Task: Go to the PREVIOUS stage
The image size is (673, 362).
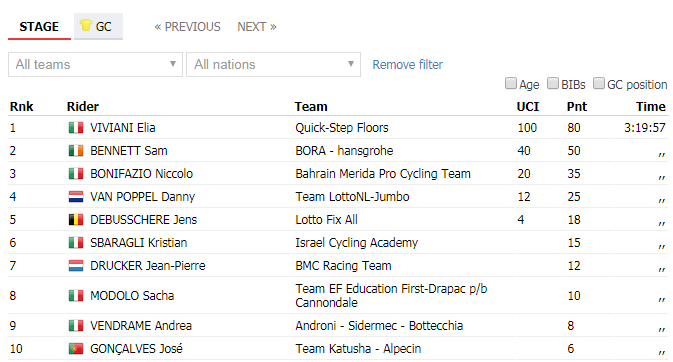Action: [x=188, y=27]
